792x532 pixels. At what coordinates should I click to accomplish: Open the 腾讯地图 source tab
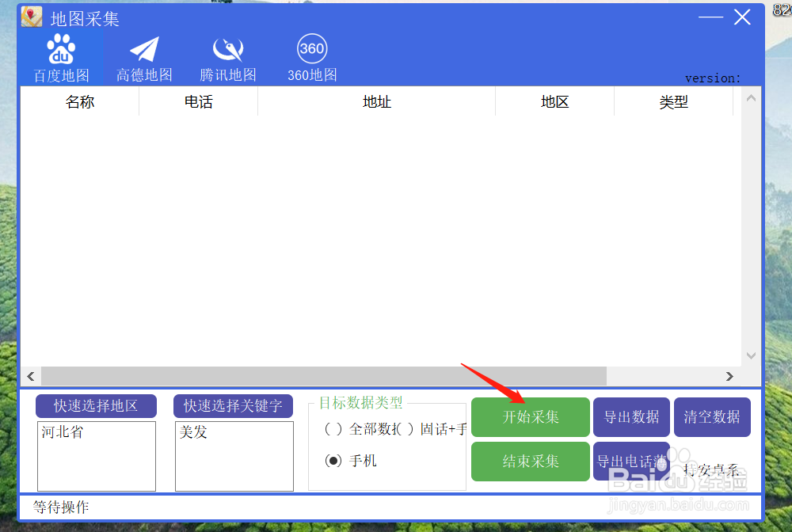tap(228, 59)
